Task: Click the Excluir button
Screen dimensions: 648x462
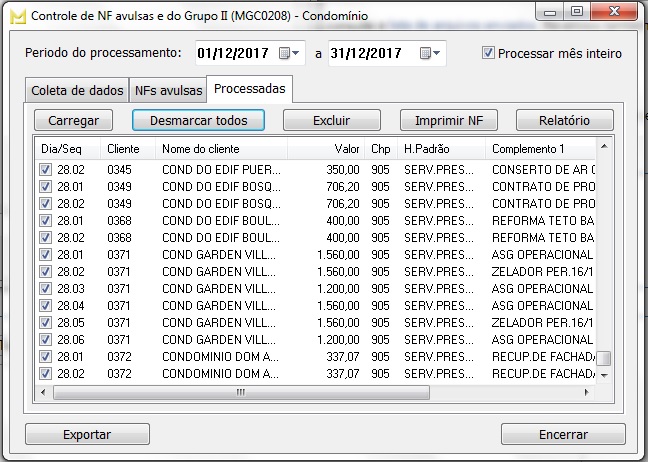Action: [331, 120]
